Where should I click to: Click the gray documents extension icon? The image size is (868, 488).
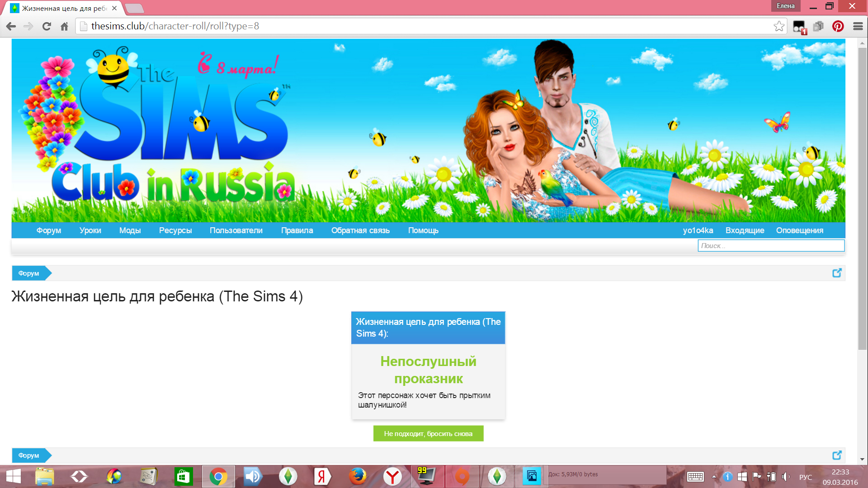tap(818, 26)
